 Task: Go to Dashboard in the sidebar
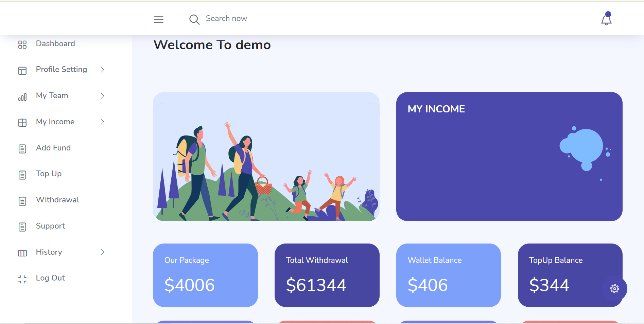point(55,43)
